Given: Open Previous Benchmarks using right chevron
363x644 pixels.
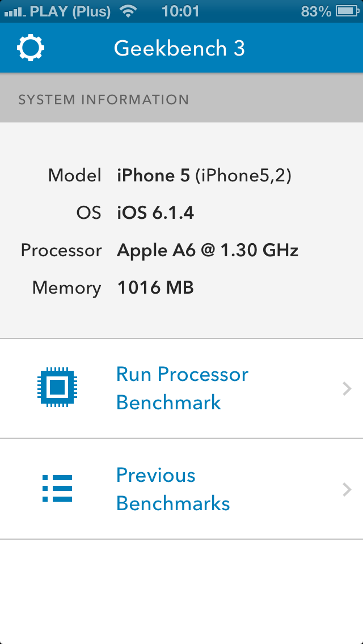Looking at the screenshot, I should [x=347, y=489].
